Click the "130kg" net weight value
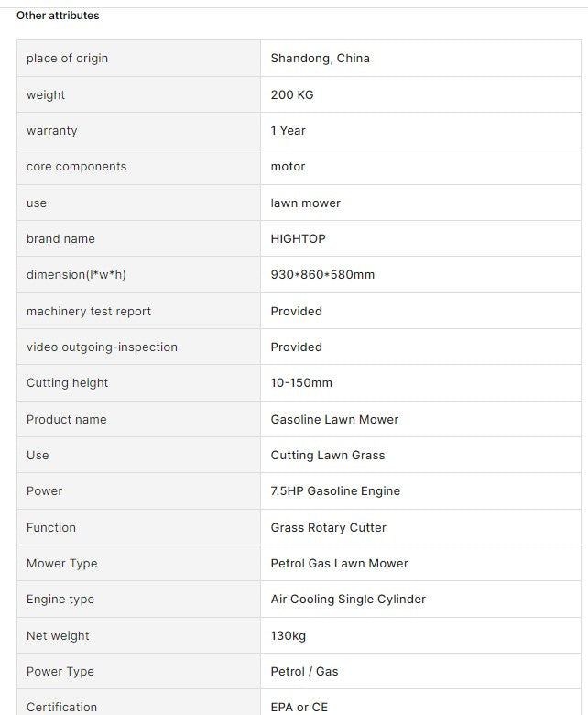This screenshot has width=588, height=715. coord(289,635)
